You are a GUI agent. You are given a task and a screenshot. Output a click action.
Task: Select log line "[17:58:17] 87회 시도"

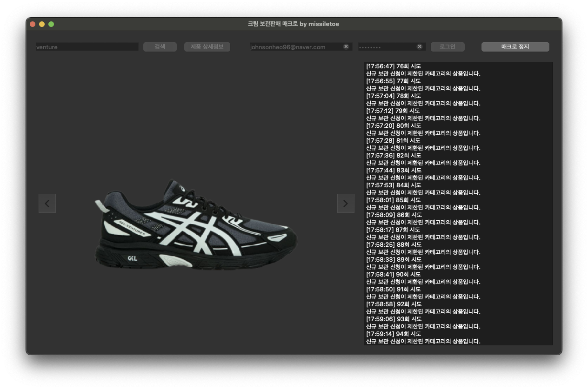(x=394, y=230)
